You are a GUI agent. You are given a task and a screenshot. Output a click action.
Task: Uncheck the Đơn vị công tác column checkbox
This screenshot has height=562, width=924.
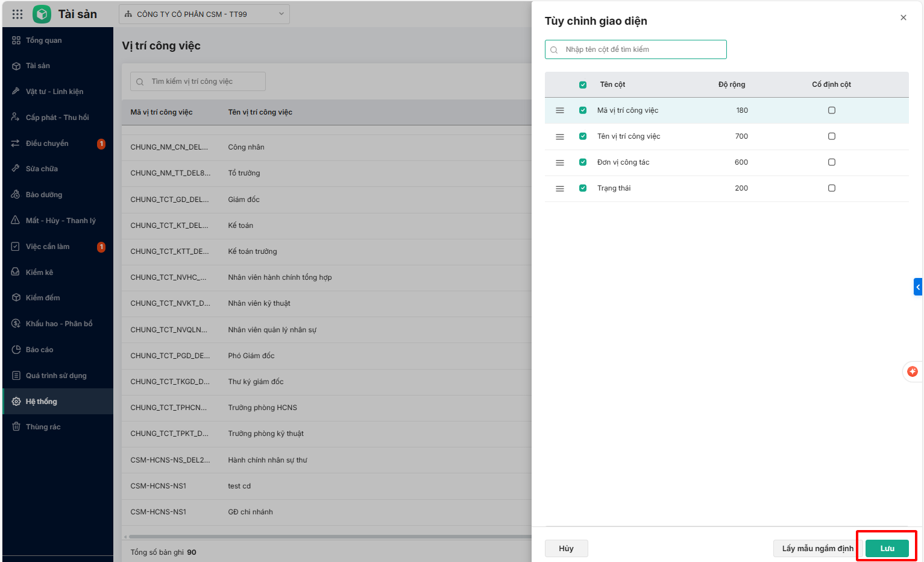point(583,162)
